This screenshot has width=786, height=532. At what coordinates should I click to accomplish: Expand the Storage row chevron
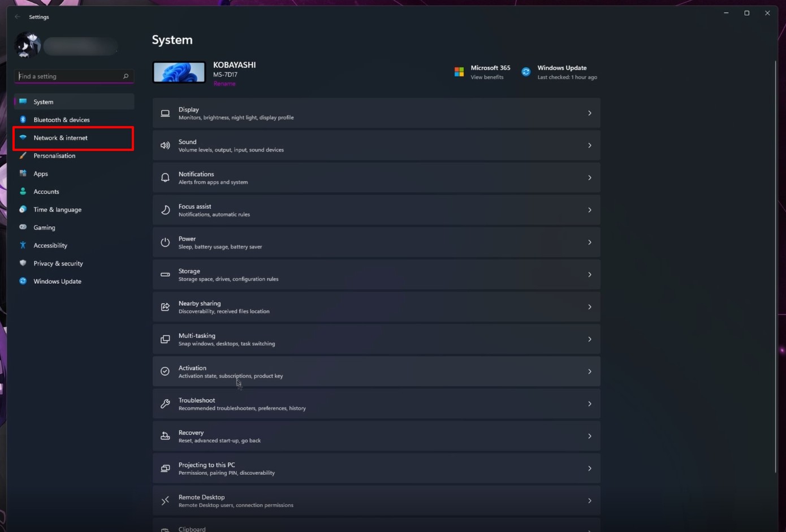tap(589, 275)
